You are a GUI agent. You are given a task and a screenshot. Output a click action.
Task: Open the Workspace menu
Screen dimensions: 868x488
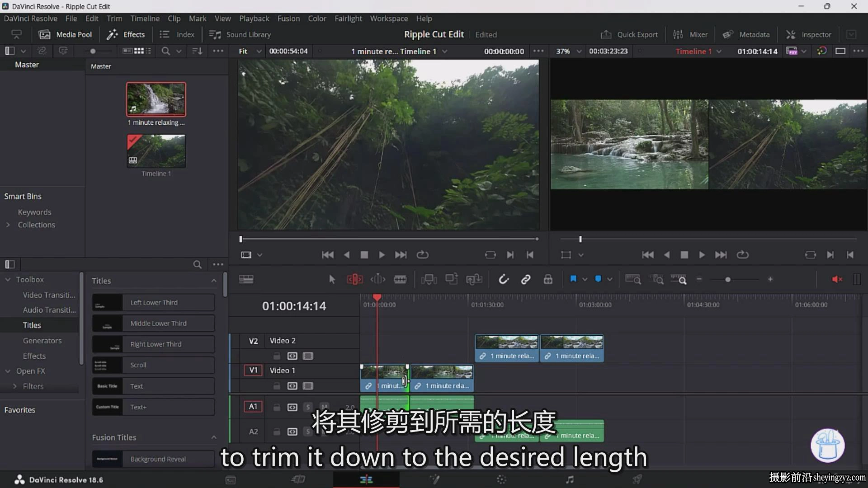pos(389,19)
